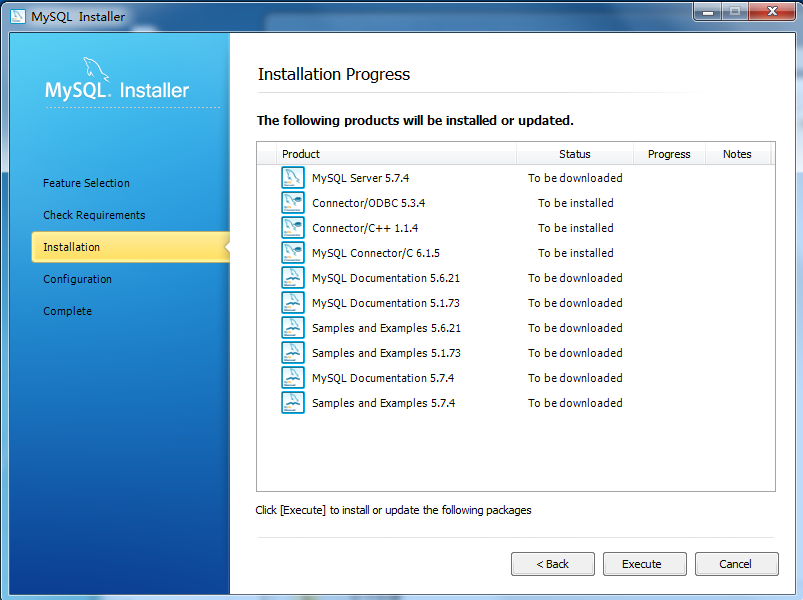Image resolution: width=803 pixels, height=600 pixels.
Task: Select the MySQL Documentation 5.6.21 text
Action: pyautogui.click(x=386, y=278)
